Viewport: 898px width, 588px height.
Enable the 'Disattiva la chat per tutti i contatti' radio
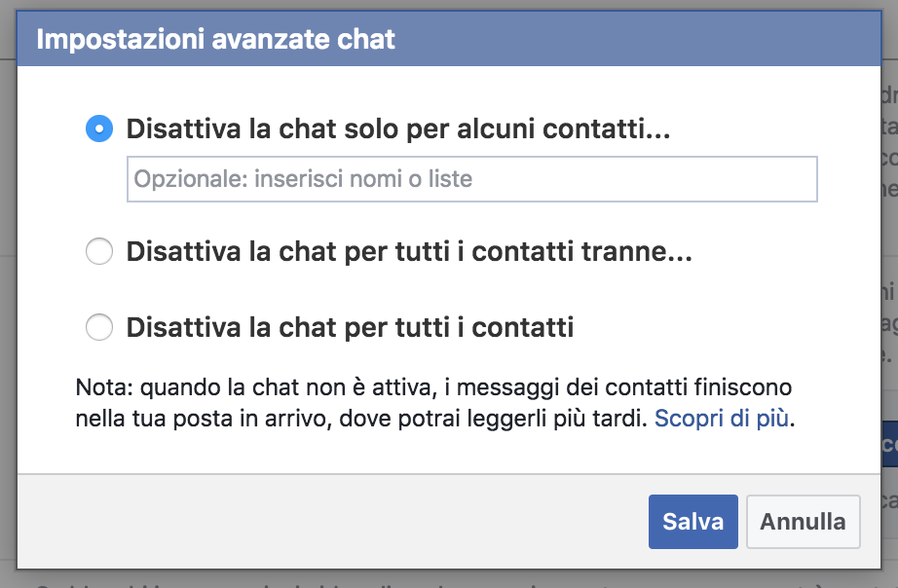(99, 327)
